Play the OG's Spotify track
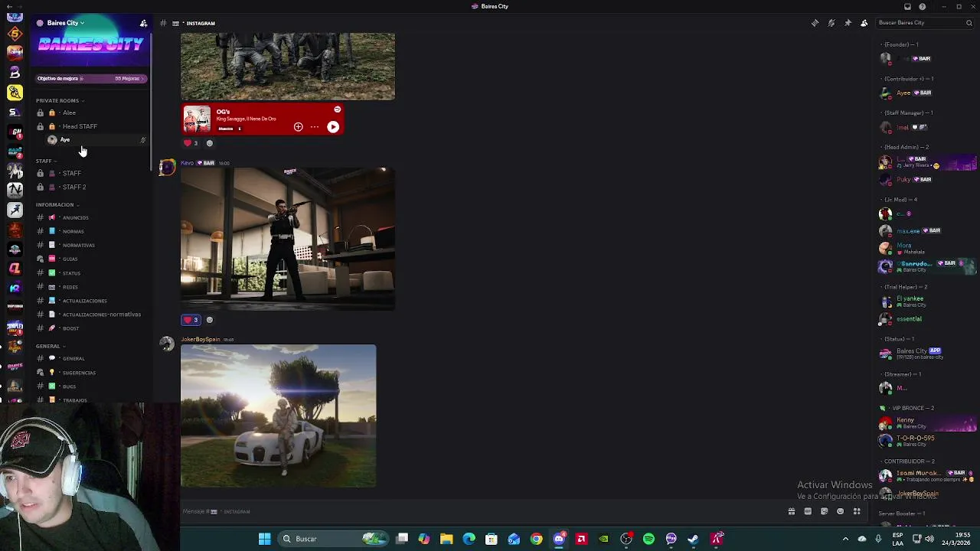Image resolution: width=980 pixels, height=551 pixels. point(333,127)
